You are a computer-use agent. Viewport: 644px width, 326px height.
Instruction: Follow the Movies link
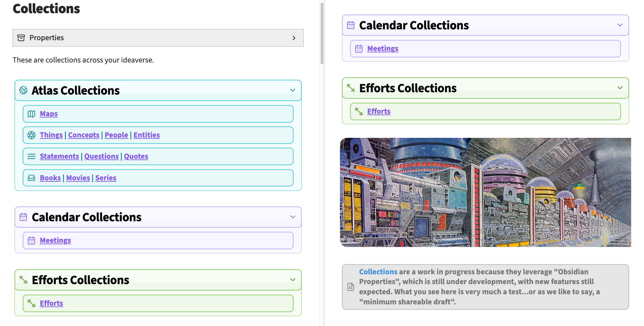[78, 178]
